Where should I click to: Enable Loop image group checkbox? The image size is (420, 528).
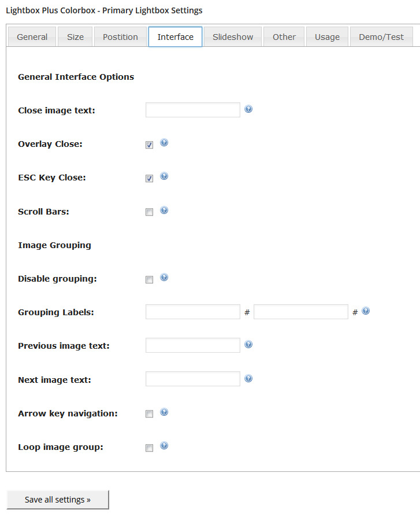[x=149, y=448]
